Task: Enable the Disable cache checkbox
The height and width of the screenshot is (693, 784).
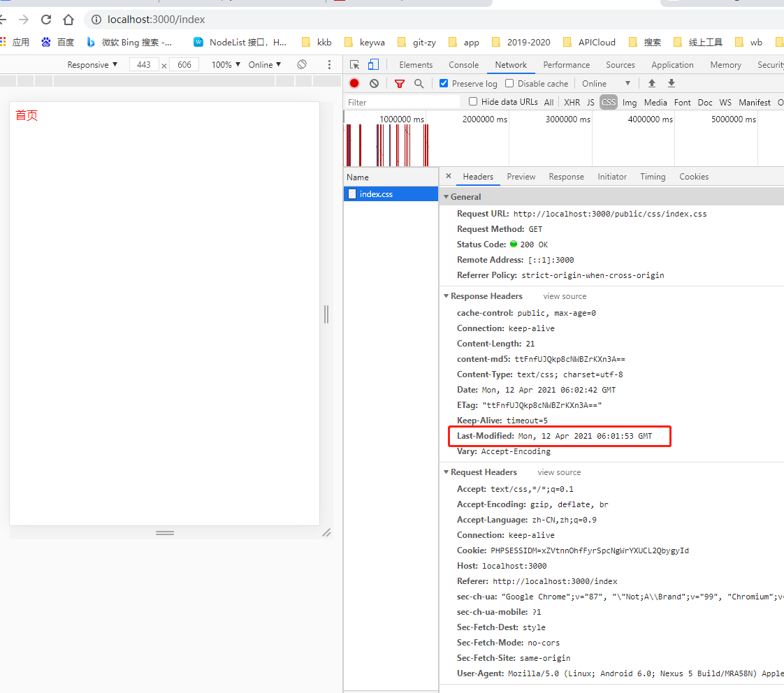Action: tap(509, 84)
